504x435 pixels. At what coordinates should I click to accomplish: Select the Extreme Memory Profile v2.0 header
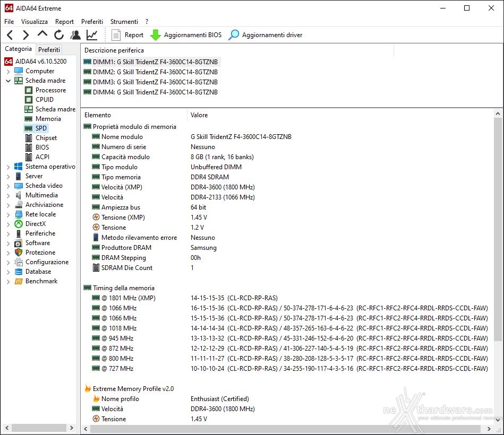pyautogui.click(x=129, y=389)
